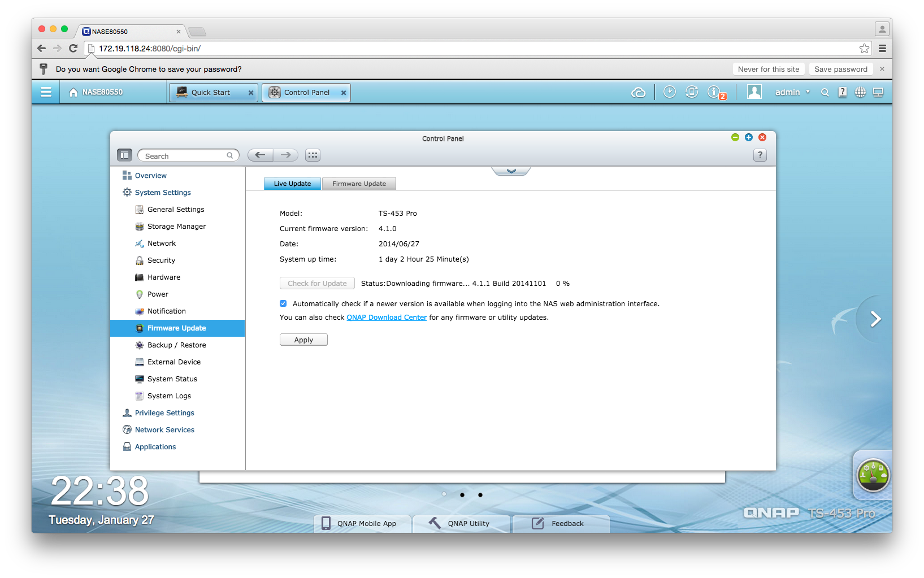Open Chrome profile user icon

click(x=882, y=29)
